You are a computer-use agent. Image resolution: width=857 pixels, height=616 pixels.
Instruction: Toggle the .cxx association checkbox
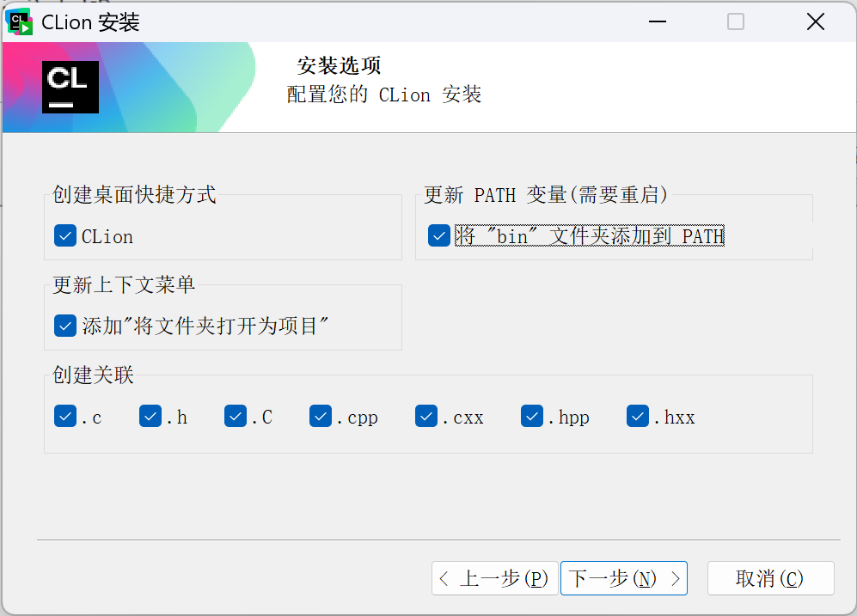tap(425, 417)
